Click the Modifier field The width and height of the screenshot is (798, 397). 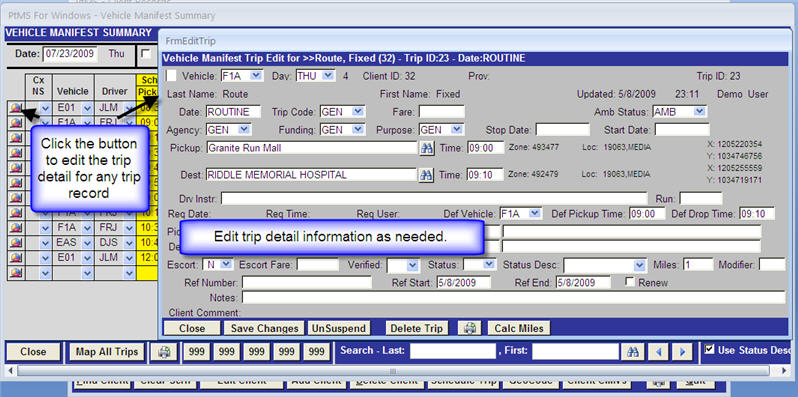point(772,265)
